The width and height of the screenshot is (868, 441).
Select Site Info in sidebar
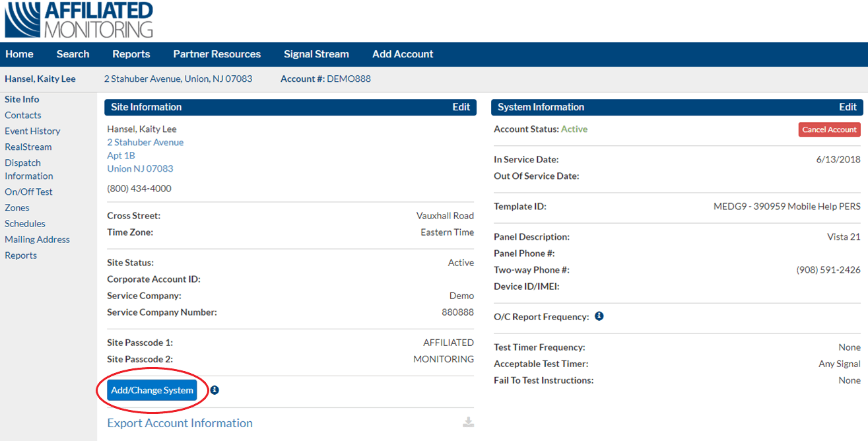point(22,99)
